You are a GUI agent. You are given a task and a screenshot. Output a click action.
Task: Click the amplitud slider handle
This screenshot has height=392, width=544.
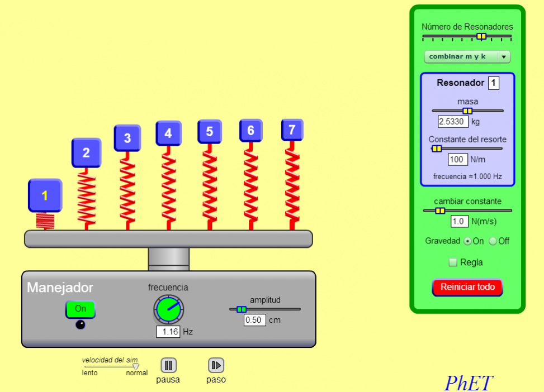click(x=241, y=309)
